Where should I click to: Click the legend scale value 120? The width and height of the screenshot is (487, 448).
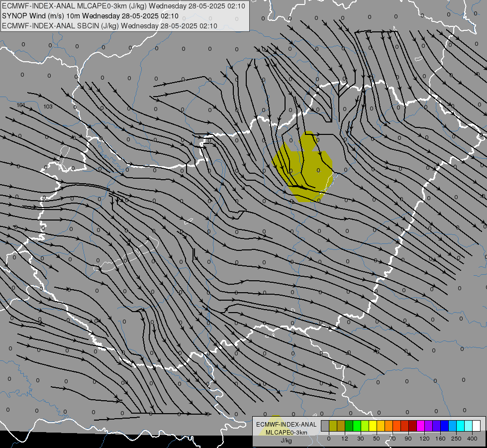coord(424,439)
